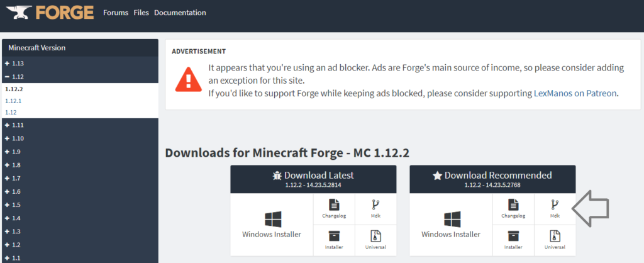This screenshot has width=644, height=263.
Task: Open the Mdk icon under Download Recommended
Action: 555,209
